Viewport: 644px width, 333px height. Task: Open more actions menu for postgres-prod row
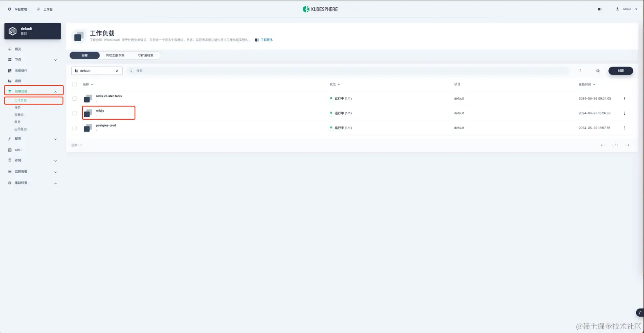pos(625,128)
